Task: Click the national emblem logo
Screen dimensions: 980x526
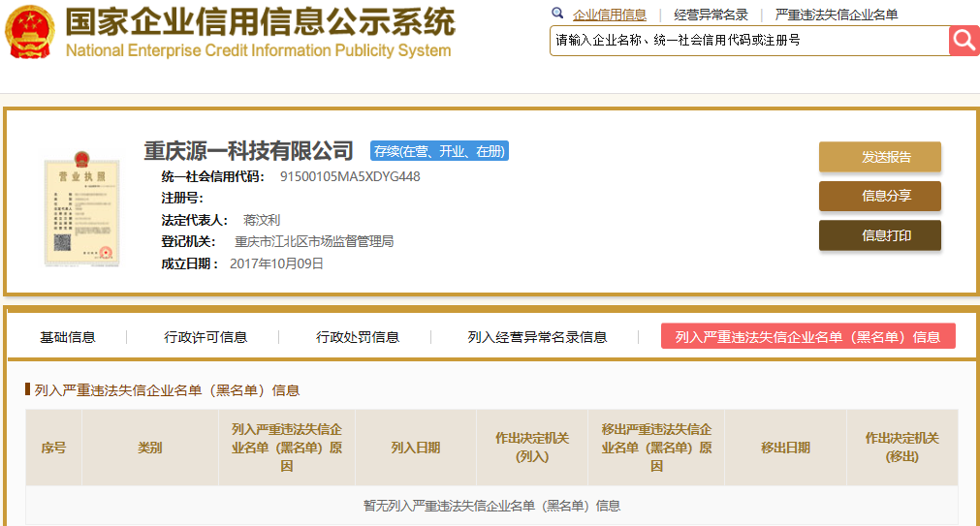Action: click(x=29, y=32)
